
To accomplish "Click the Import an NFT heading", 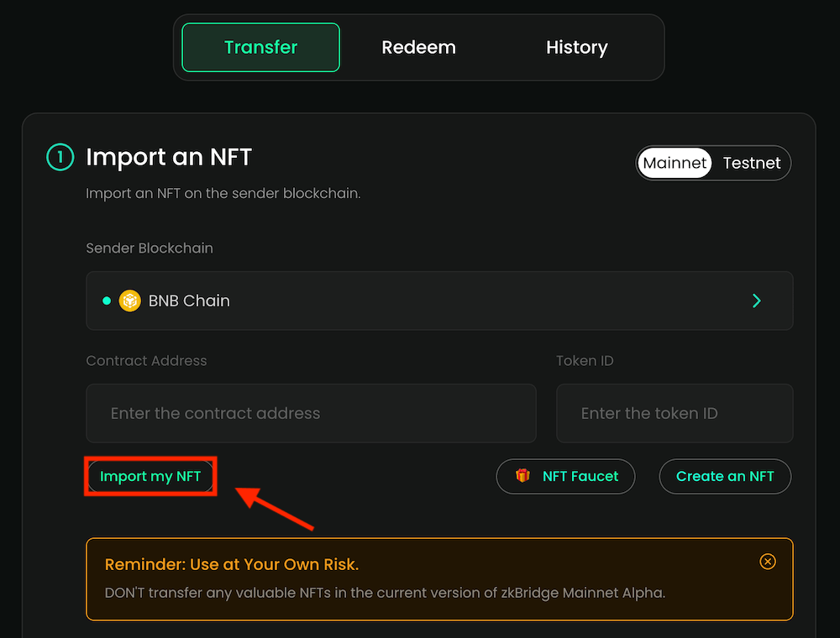I will 169,157.
